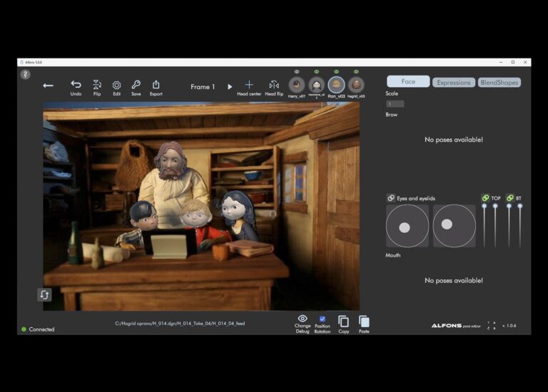The image size is (548, 392).
Task: Play from Frame 1 arrow
Action: tap(230, 87)
